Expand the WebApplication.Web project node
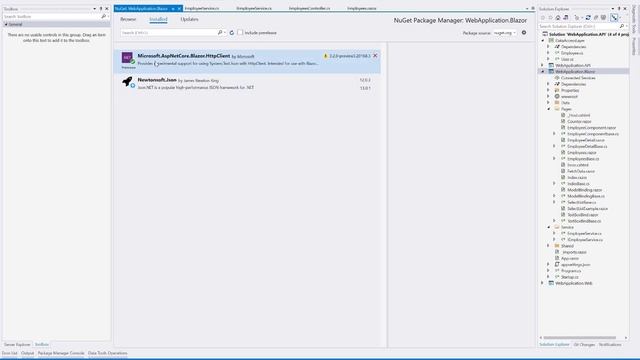Screen dimensions: 640x360 click(543, 283)
